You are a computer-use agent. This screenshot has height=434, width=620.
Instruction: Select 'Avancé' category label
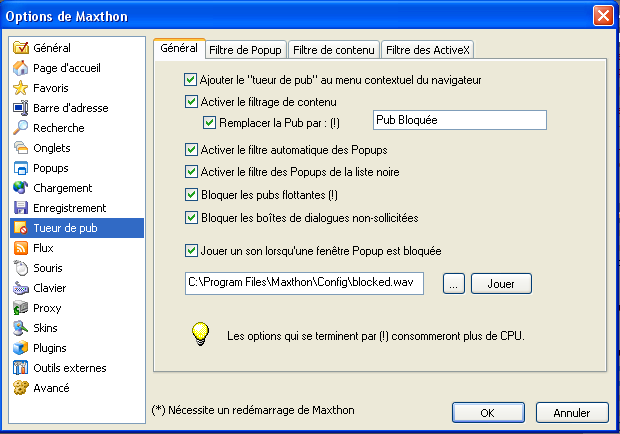(51, 388)
